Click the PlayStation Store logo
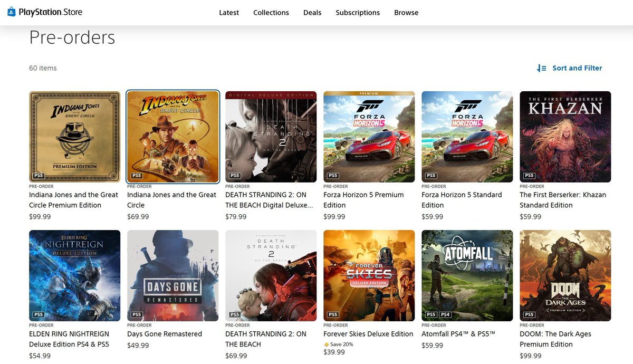The image size is (633, 364). (45, 12)
